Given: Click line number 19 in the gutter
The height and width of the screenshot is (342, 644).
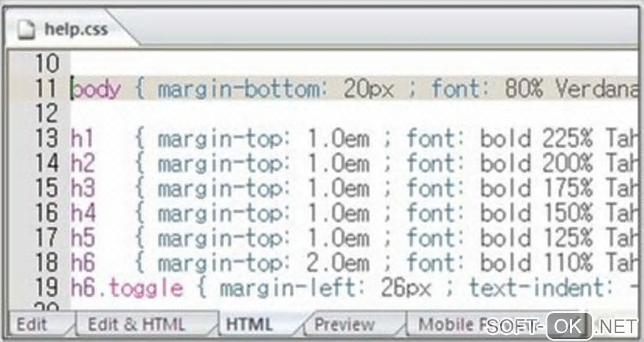Looking at the screenshot, I should pos(46,288).
